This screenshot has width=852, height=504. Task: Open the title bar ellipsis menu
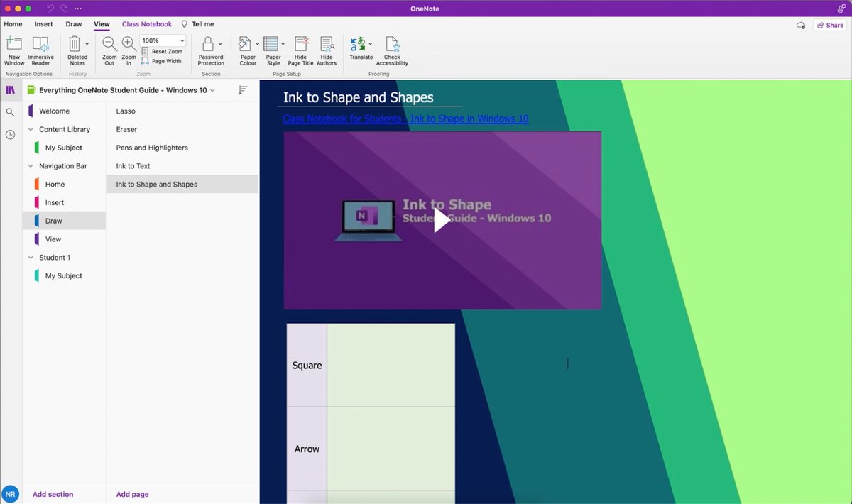click(77, 8)
